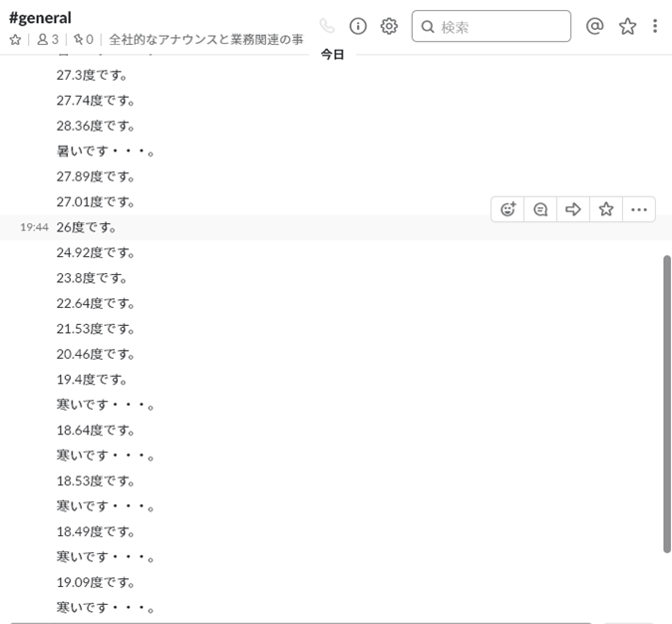Select the 24.92度です message
This screenshot has width=672, height=624.
(96, 253)
